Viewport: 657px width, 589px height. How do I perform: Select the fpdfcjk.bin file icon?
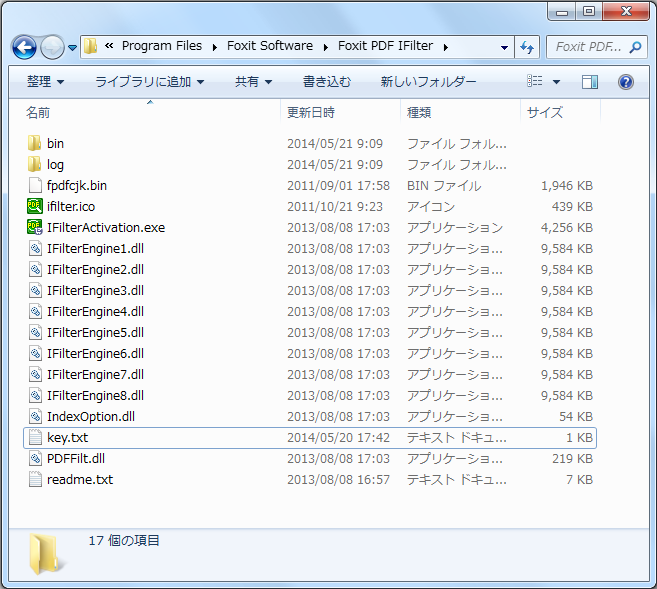[x=35, y=185]
